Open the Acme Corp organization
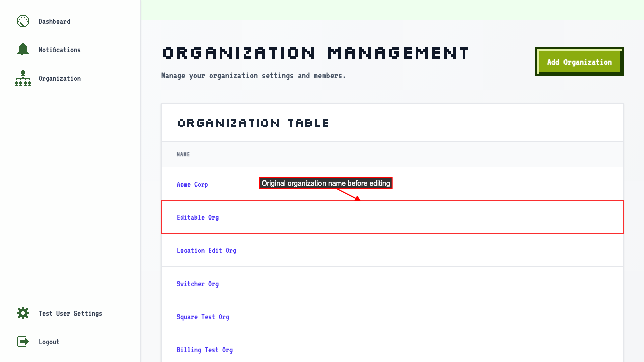Viewport: 644px width, 362px height. pyautogui.click(x=192, y=184)
